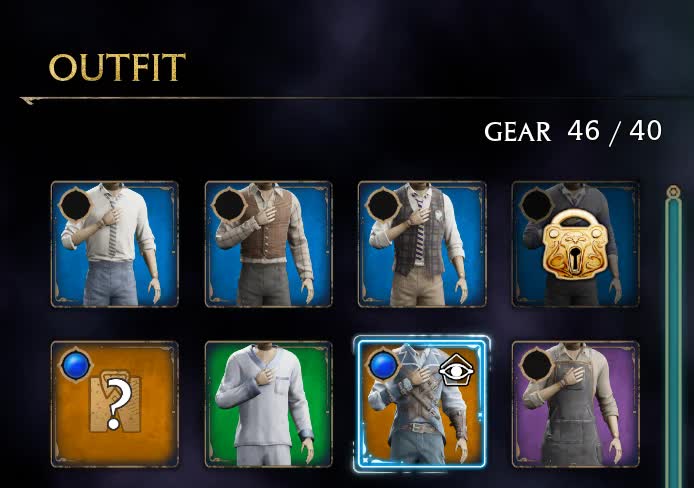Select the orange unidentified gear tile
The height and width of the screenshot is (488, 694).
[x=115, y=404]
